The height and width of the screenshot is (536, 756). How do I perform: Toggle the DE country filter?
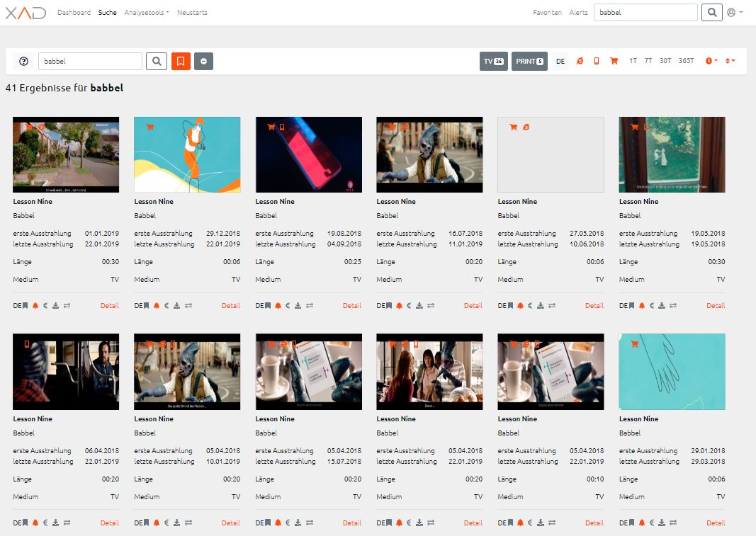tap(560, 61)
